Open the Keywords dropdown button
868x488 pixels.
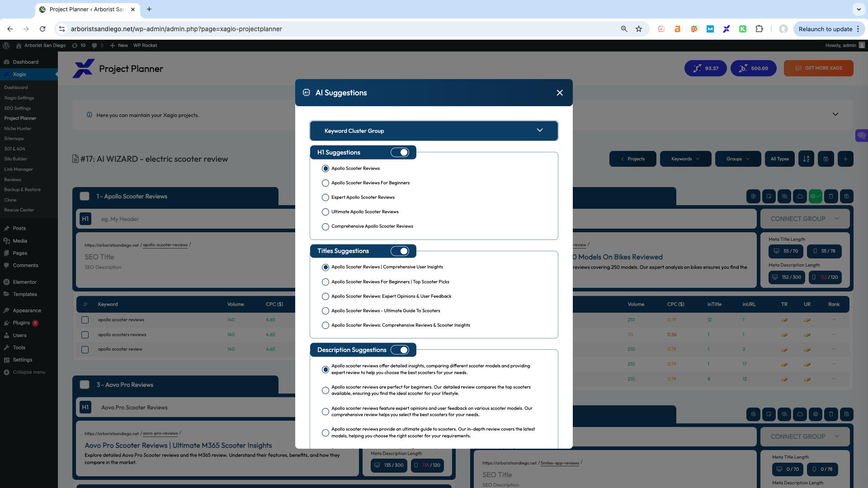tap(685, 159)
